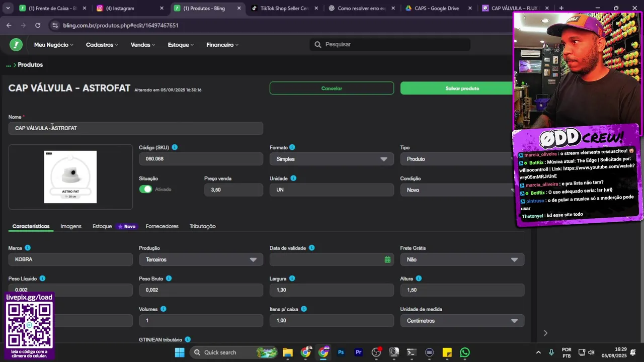The width and height of the screenshot is (644, 362).
Task: Click the Bling logo icon
Action: click(16, 45)
